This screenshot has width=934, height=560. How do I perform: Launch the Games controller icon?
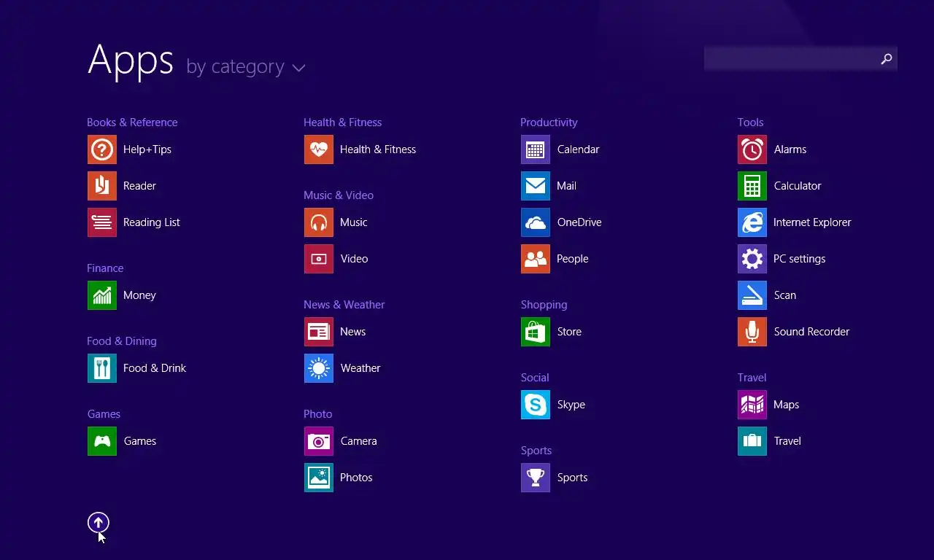pyautogui.click(x=102, y=441)
